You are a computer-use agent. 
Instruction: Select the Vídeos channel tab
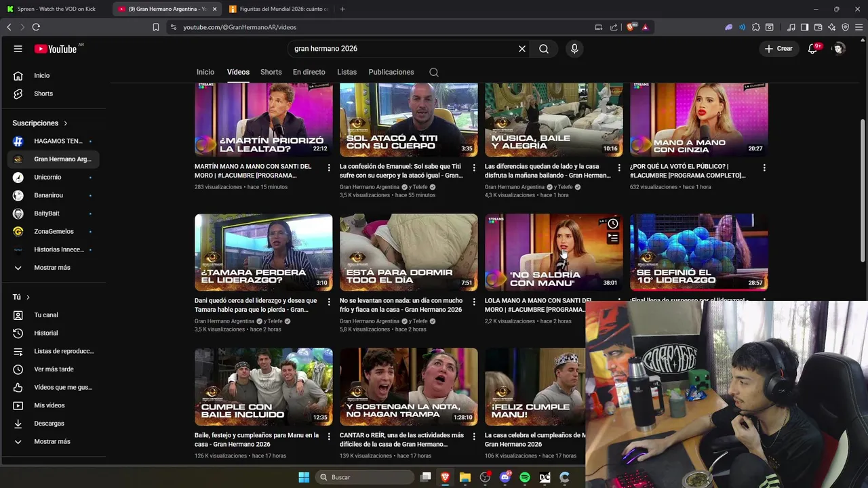pos(238,72)
